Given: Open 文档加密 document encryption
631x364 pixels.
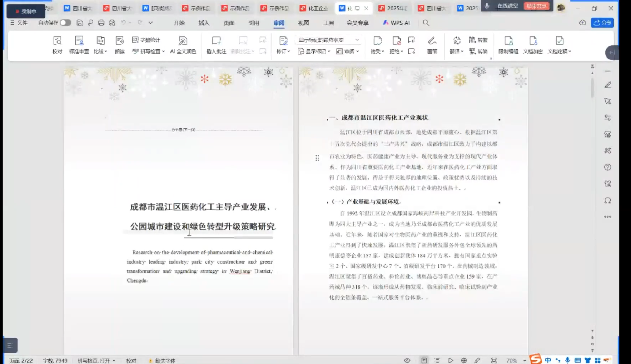Looking at the screenshot, I should (x=533, y=45).
